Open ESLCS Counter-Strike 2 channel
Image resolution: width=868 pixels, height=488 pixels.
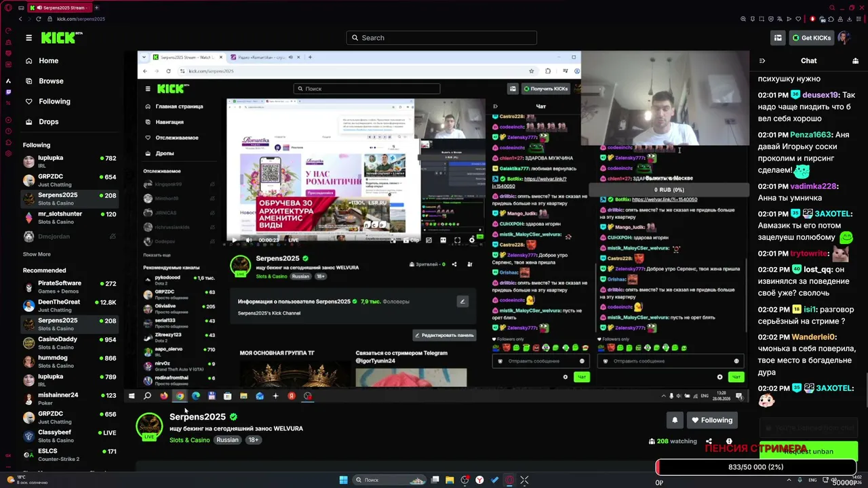pyautogui.click(x=70, y=455)
